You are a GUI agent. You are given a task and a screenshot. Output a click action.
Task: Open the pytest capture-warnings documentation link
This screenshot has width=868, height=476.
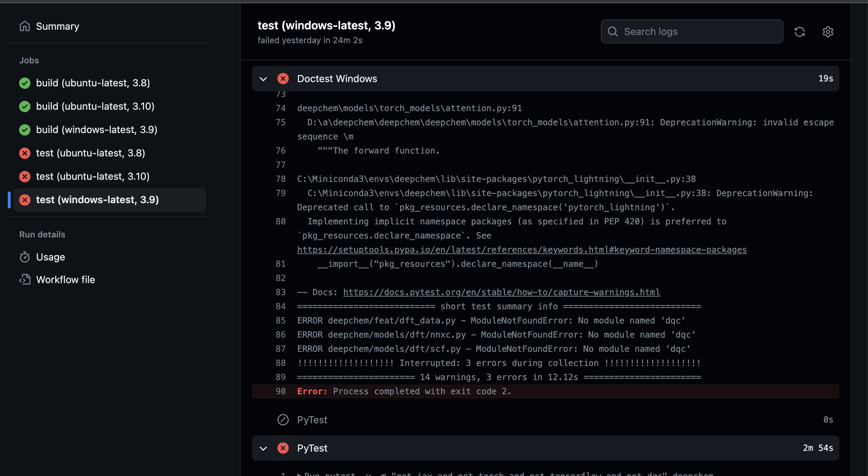(501, 292)
